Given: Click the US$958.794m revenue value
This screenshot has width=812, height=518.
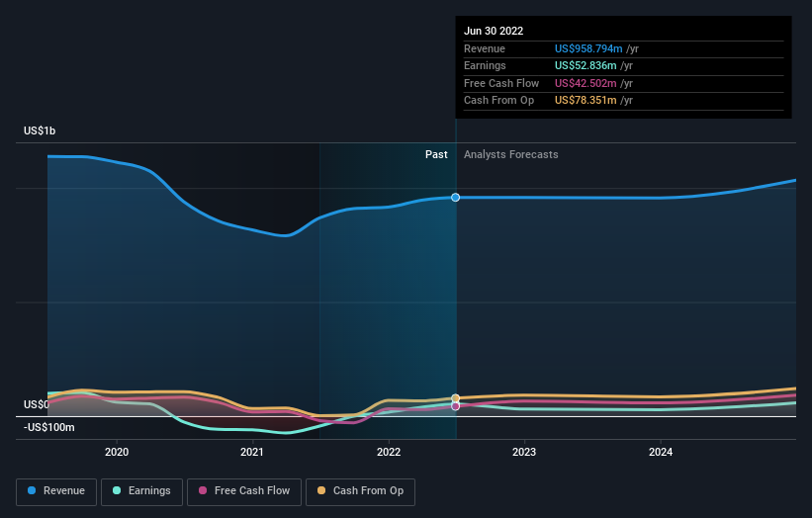Looking at the screenshot, I should click(588, 48).
